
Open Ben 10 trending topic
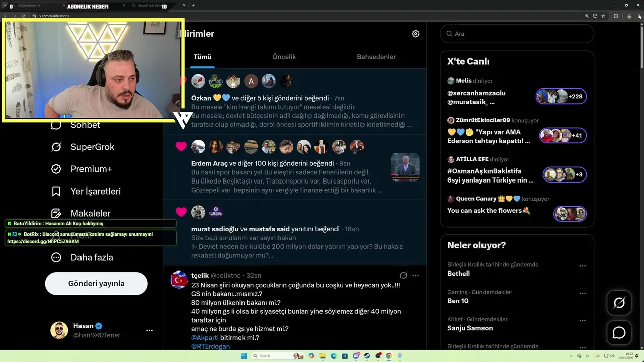[x=457, y=301]
